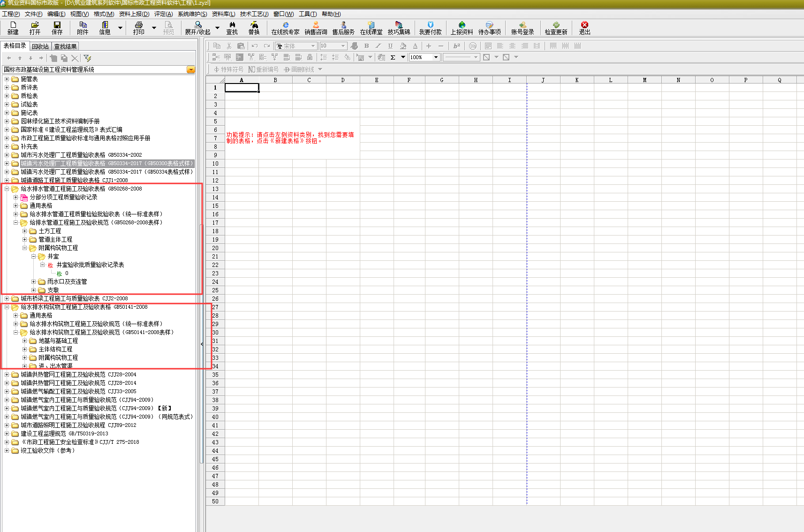This screenshot has width=804, height=532.
Task: Open the line style dropdown
Action: [476, 57]
